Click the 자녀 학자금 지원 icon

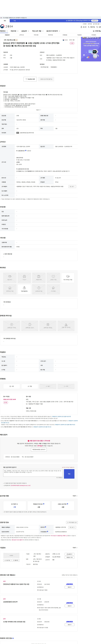[x=68, y=278]
